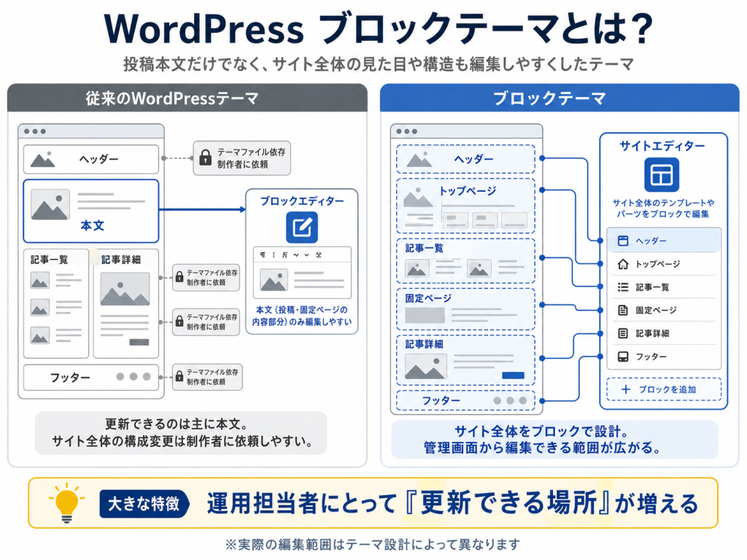
Task: Click the 記事詳細 label in the block theme mockup
Action: (424, 344)
